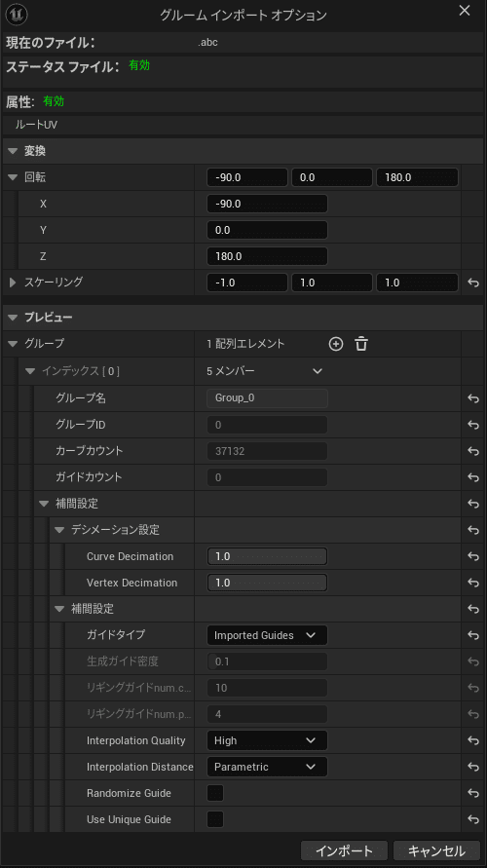
Task: Reset Use Unique Guide to default
Action: coord(473,819)
